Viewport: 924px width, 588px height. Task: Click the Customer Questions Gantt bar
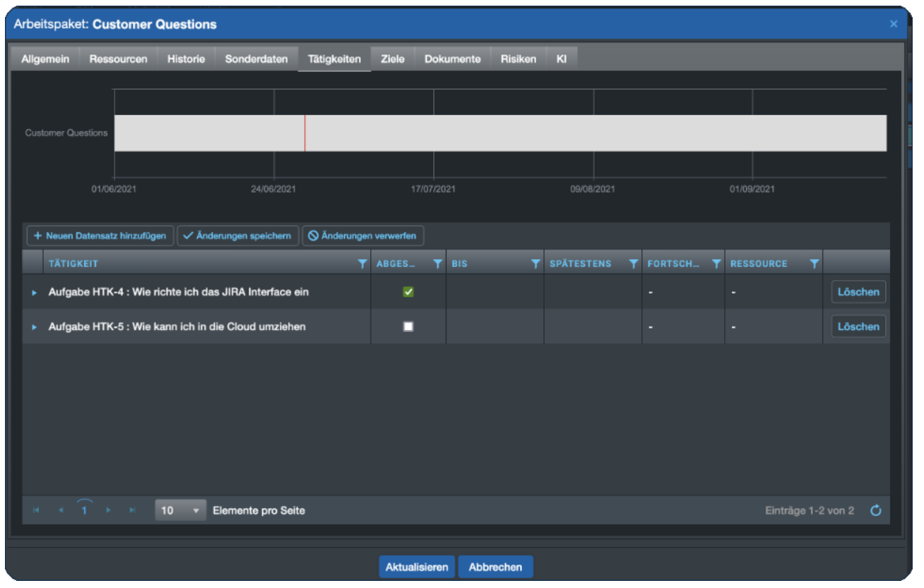coord(500,133)
